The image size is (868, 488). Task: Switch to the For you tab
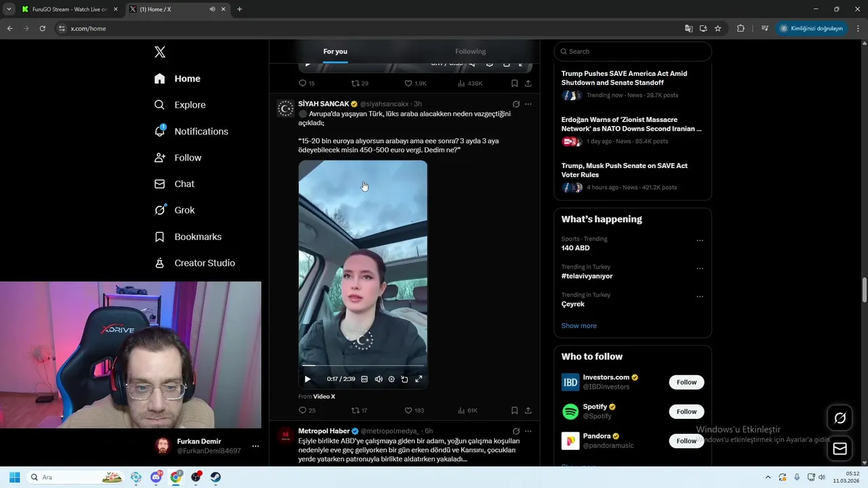coord(335,52)
